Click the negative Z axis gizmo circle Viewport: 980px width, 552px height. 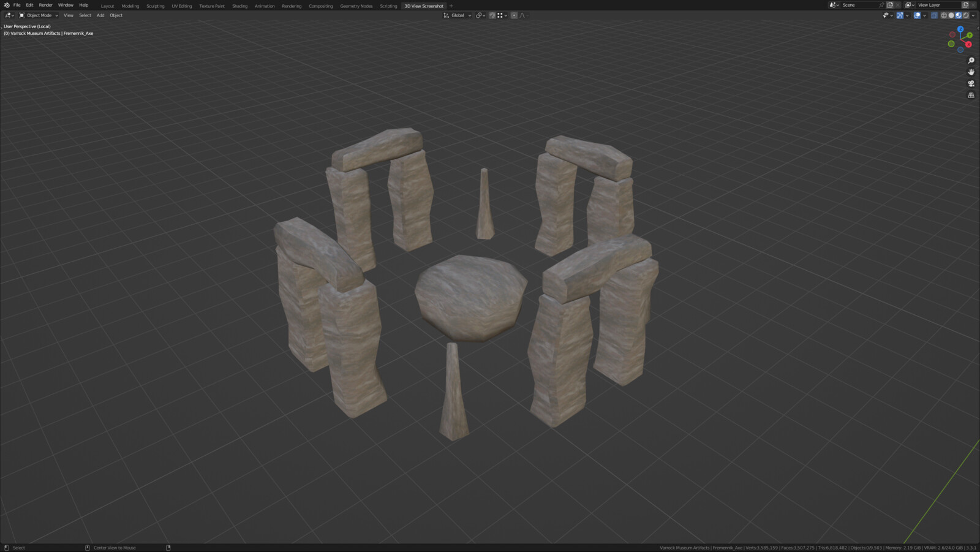click(x=960, y=50)
